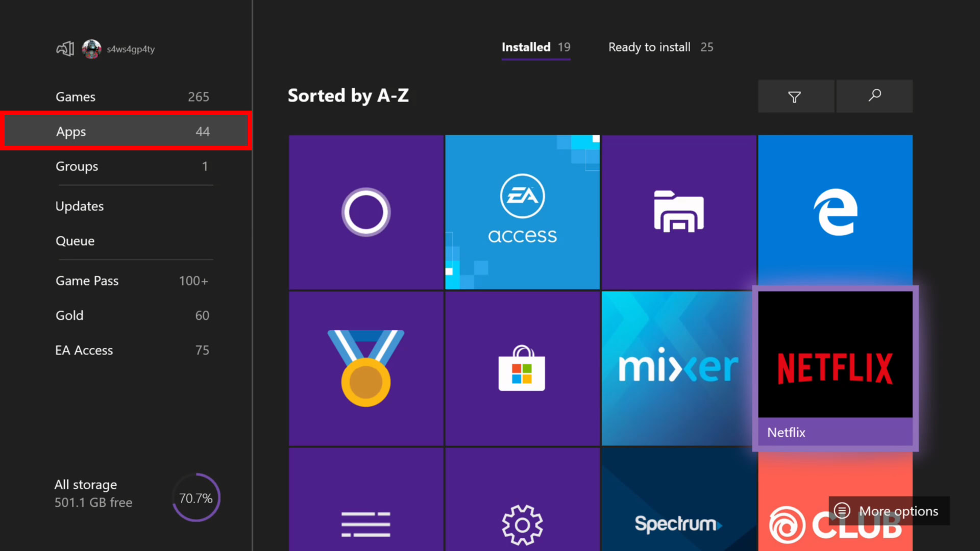Click the search magnifier button
Viewport: 980px width, 551px height.
(874, 96)
